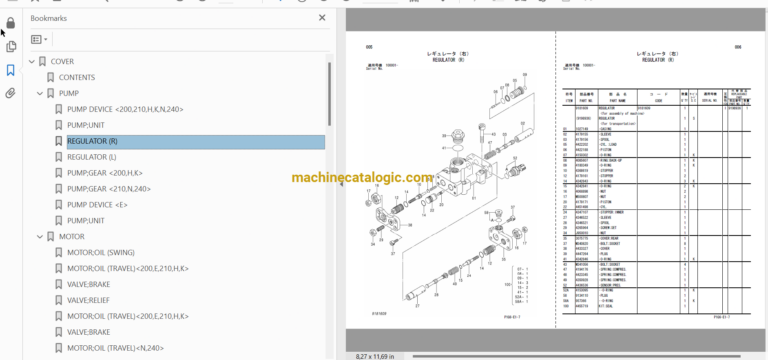The image size is (768, 360).
Task: Open the PUMP;UNIT bookmark below PUMP DEVICE <E>
Action: [86, 220]
